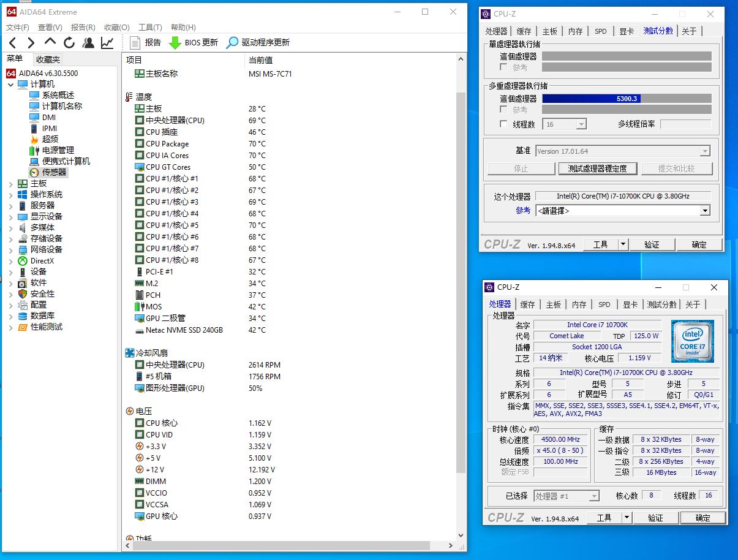Screen dimensions: 738x560
Task: Click the AIDA64 sensor list vertical scrollbar
Action: [x=462, y=282]
